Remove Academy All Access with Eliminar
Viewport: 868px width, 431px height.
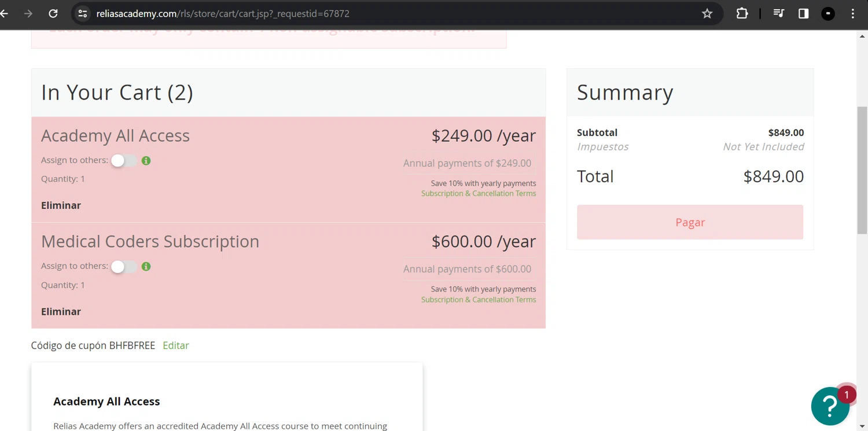(x=61, y=205)
